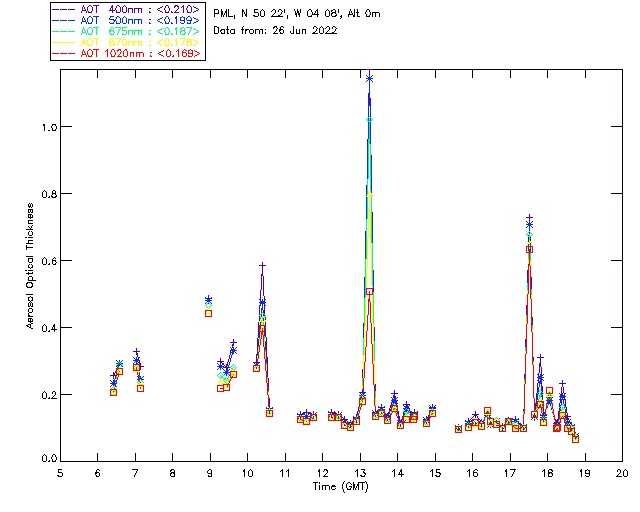Viewport: 640px width, 512px height.
Task: Click the y-axis tick label 1.0
Action: pos(47,128)
